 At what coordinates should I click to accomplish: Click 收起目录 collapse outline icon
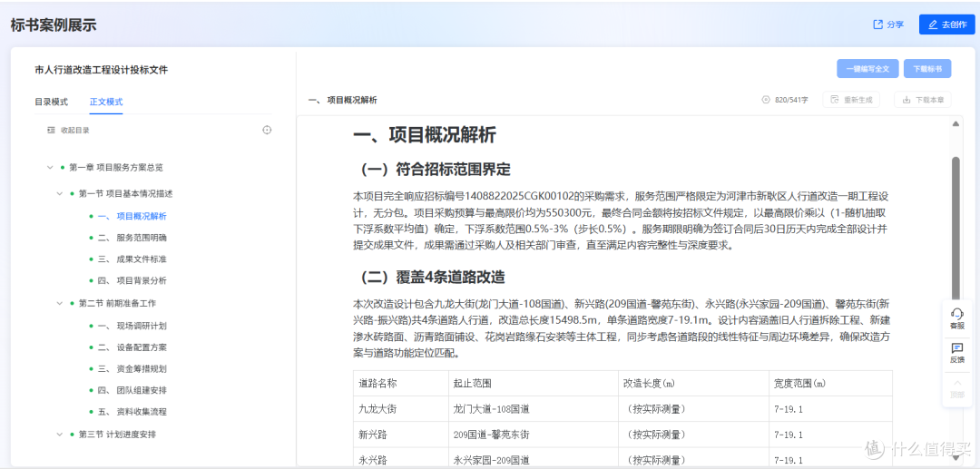point(52,131)
